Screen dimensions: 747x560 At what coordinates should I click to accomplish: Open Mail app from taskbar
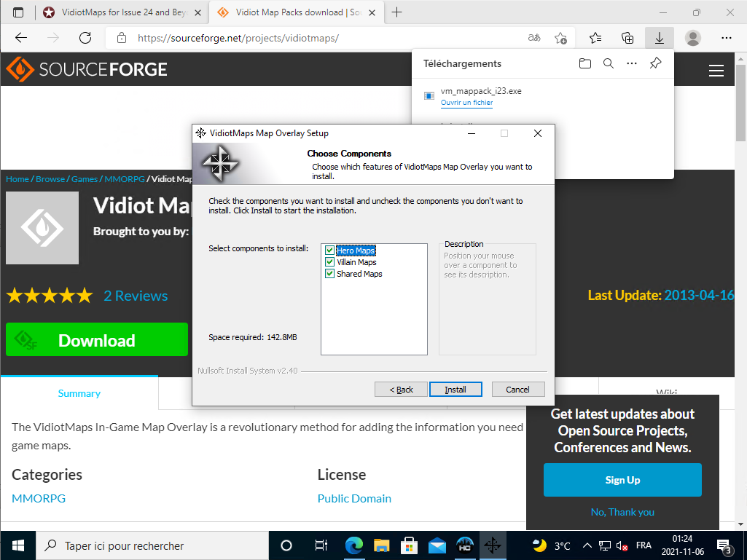(437, 545)
